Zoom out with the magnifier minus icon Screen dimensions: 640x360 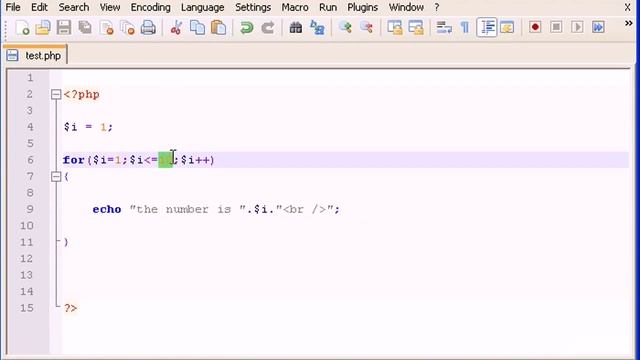367,27
